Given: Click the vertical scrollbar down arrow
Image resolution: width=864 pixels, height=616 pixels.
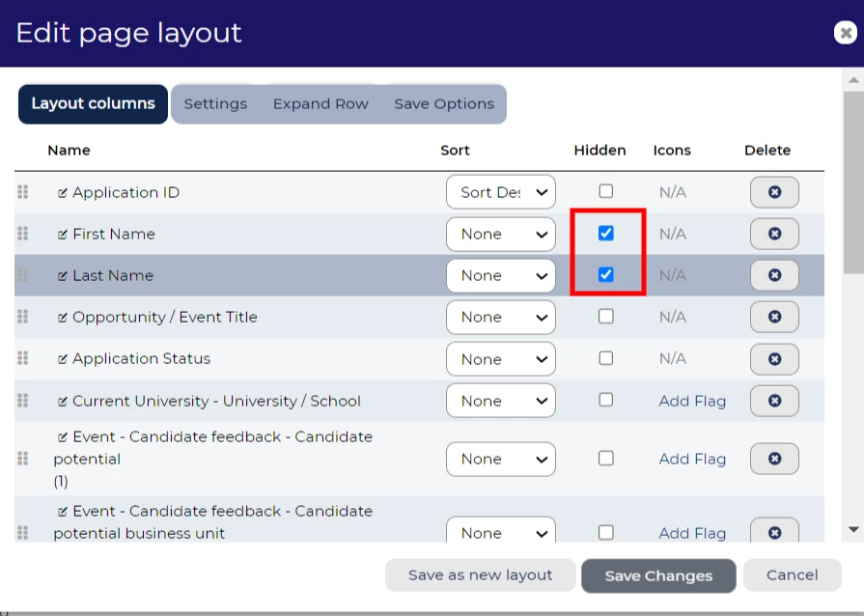Looking at the screenshot, I should 852,529.
